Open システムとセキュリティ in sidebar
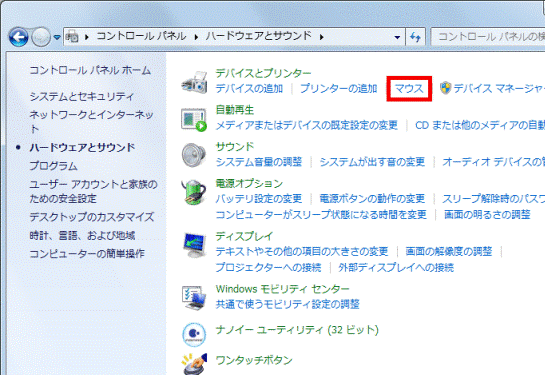This screenshot has width=545, height=375. (81, 96)
